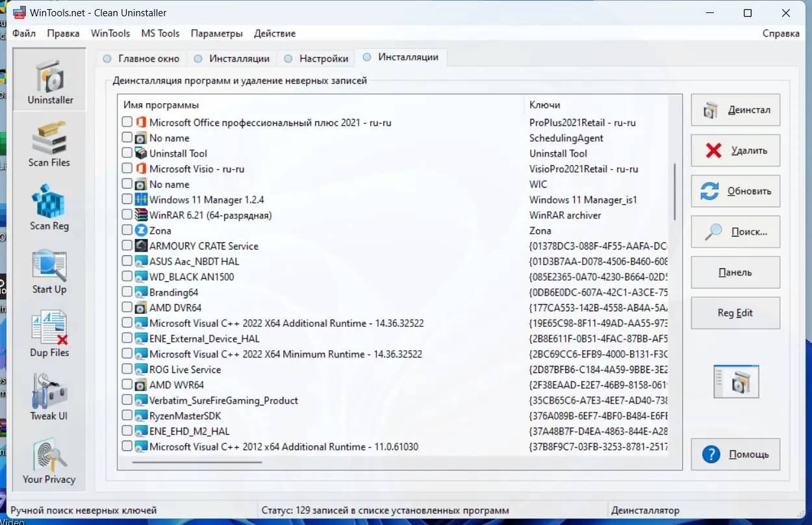Viewport: 812px width, 525px height.
Task: Open the WinTools menu
Action: click(x=110, y=33)
